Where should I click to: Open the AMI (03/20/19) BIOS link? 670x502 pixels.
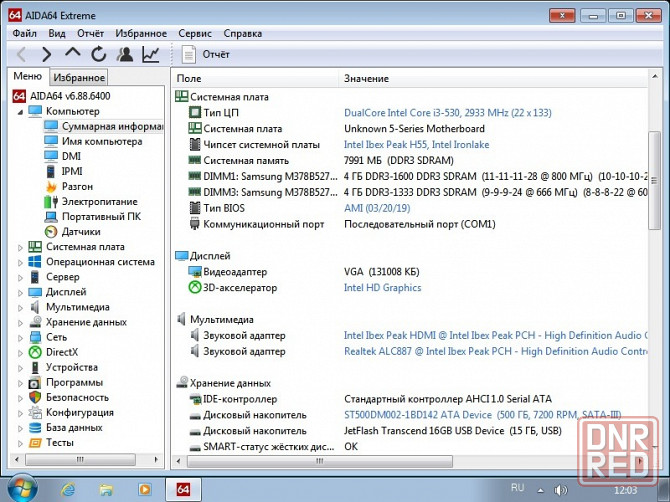click(x=377, y=208)
